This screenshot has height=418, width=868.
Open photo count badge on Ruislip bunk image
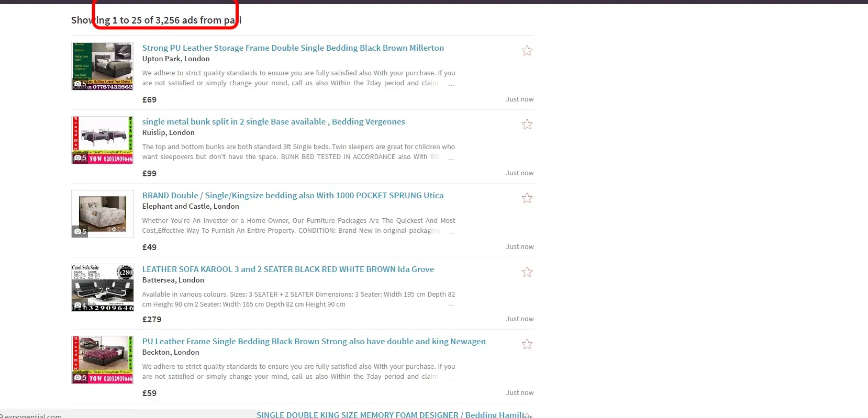80,157
